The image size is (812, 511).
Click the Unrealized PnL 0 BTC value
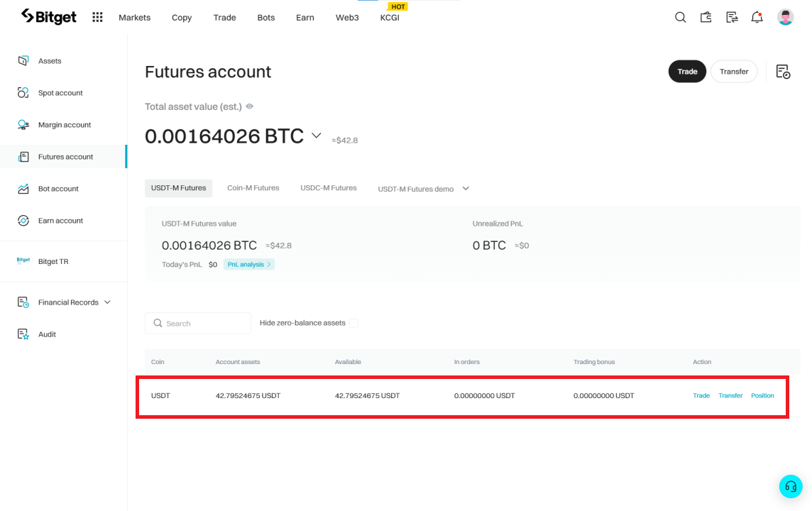point(489,246)
